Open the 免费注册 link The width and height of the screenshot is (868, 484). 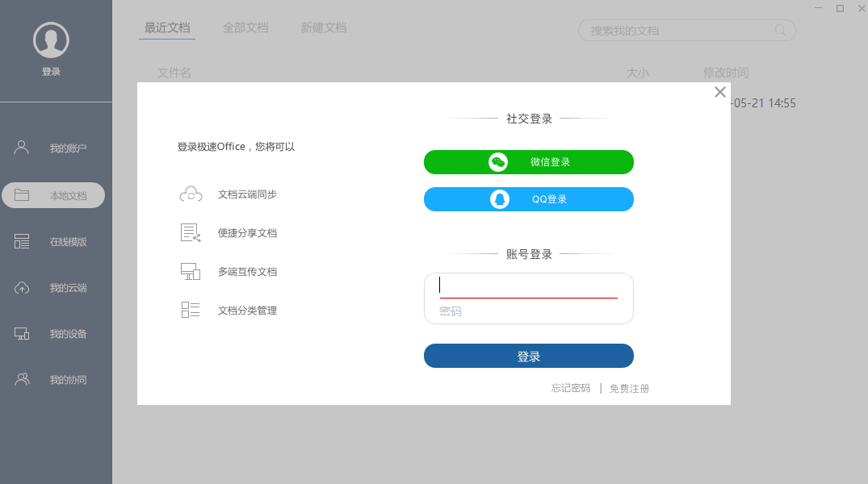tap(629, 388)
